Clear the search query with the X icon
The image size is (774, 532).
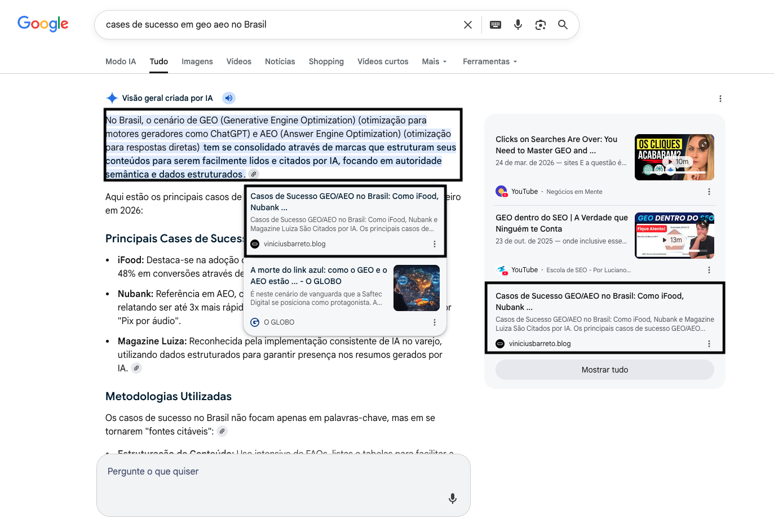pos(468,25)
